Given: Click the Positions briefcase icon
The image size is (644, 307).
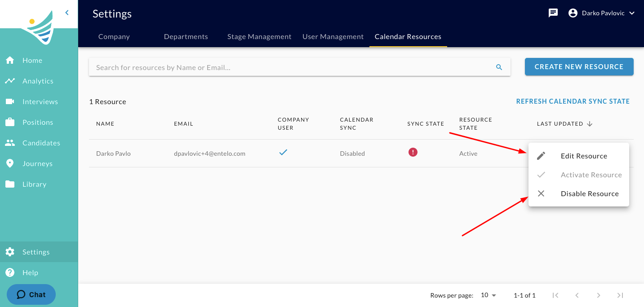Looking at the screenshot, I should 10,122.
